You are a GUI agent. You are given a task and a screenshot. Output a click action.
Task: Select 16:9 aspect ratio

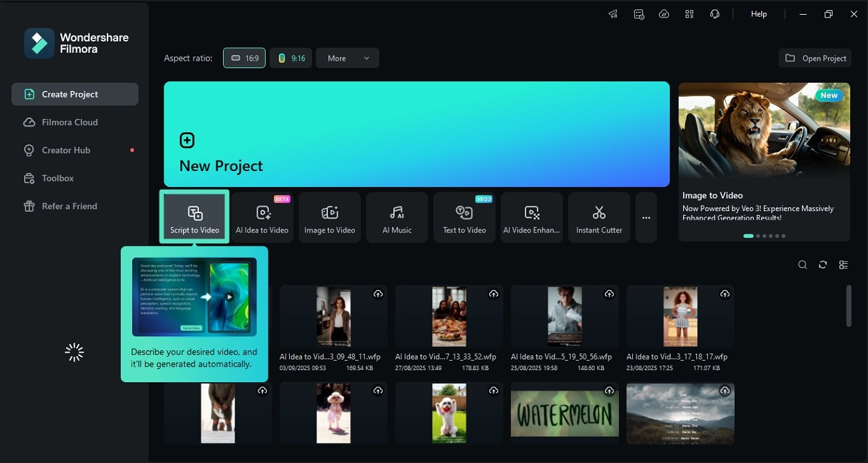pos(244,58)
